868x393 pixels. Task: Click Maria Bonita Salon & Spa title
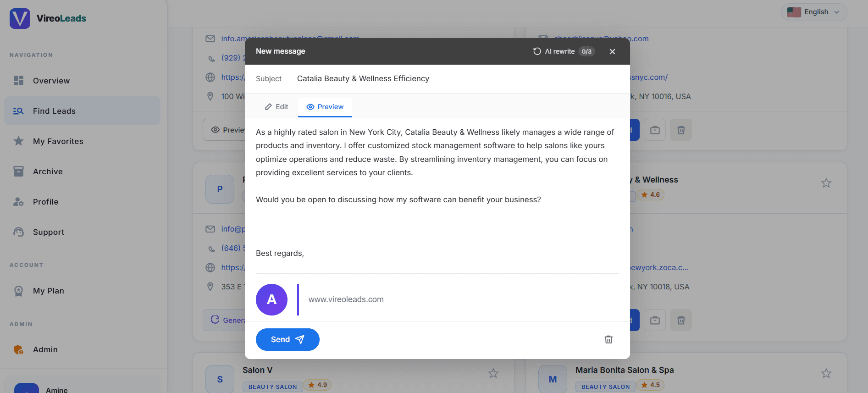click(625, 370)
